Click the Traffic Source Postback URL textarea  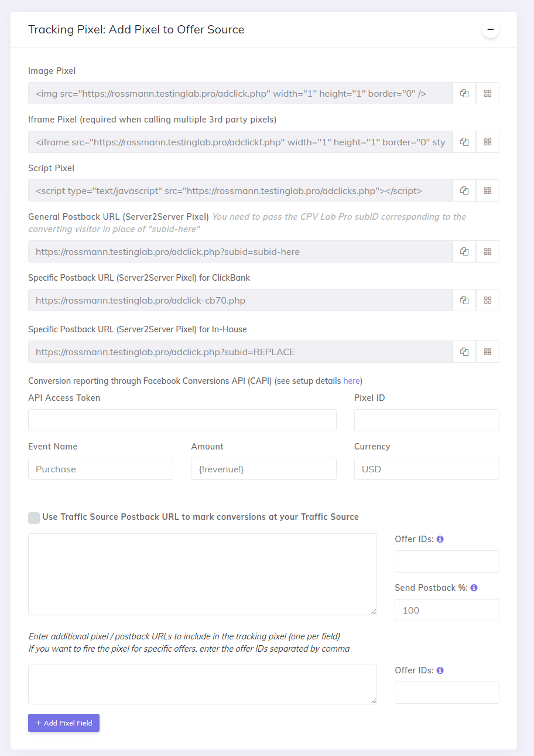[x=203, y=574]
